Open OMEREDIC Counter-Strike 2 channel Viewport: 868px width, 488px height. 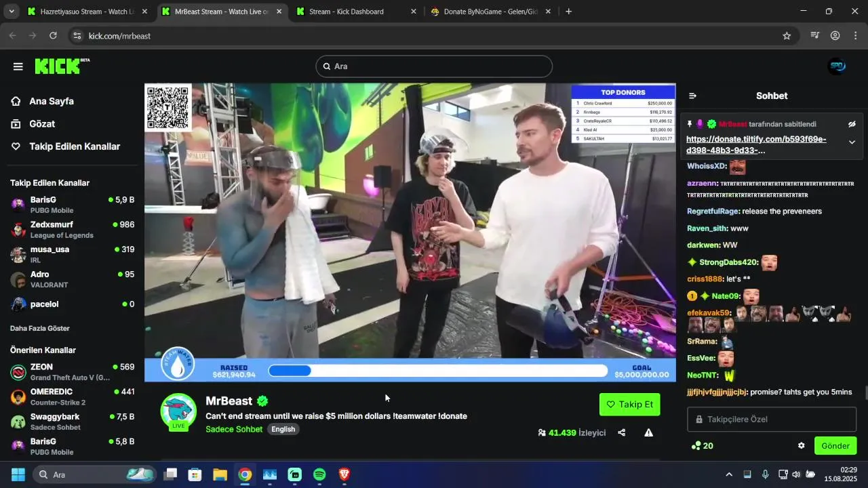click(73, 396)
